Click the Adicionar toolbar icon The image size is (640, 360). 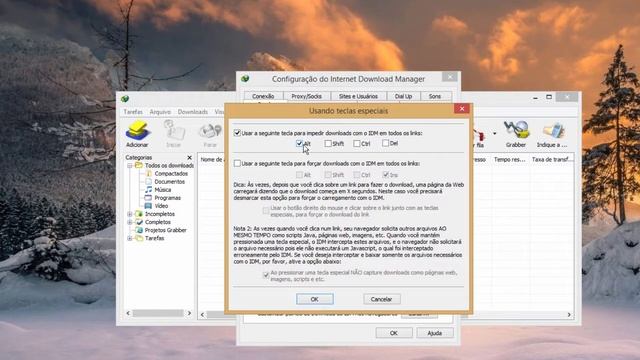pos(137,133)
